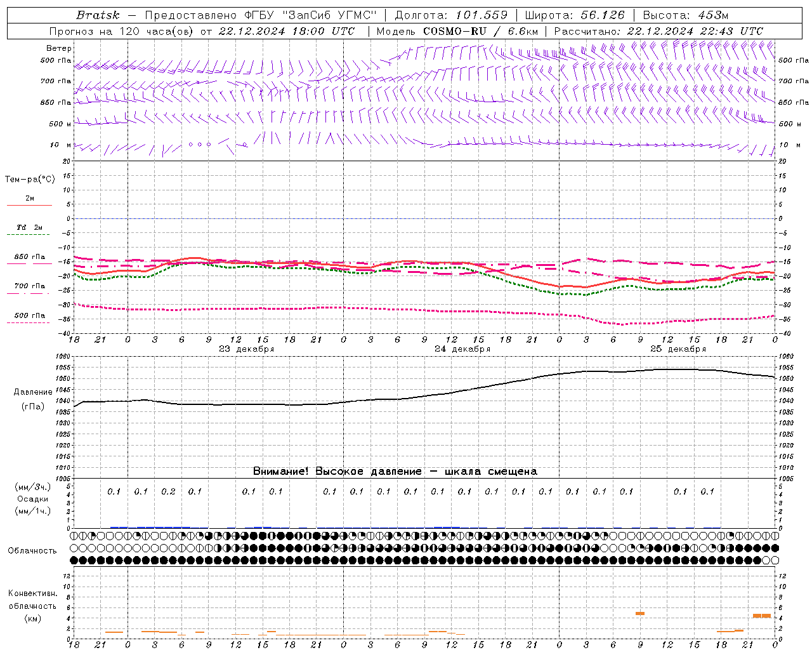Click the (мм/1ч.) precipitation unit label
This screenshot has width=812, height=650.
[32, 511]
